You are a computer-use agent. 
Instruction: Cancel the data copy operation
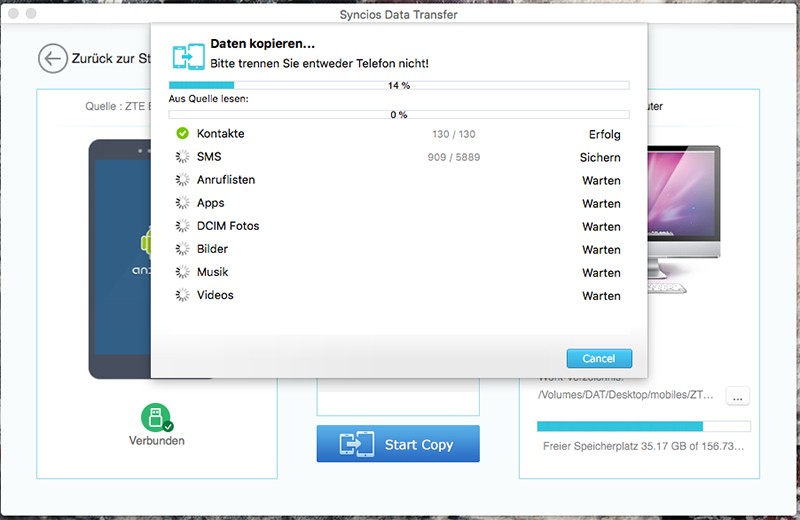pyautogui.click(x=599, y=358)
